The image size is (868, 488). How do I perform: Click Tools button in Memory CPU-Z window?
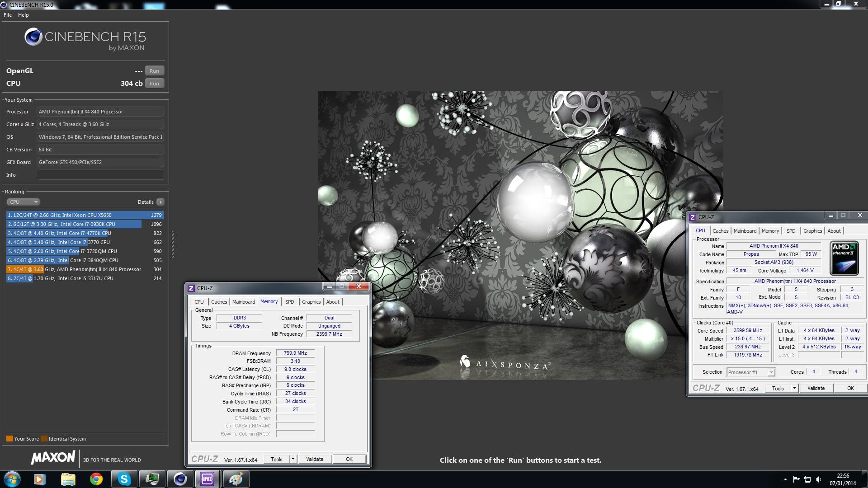pyautogui.click(x=277, y=459)
